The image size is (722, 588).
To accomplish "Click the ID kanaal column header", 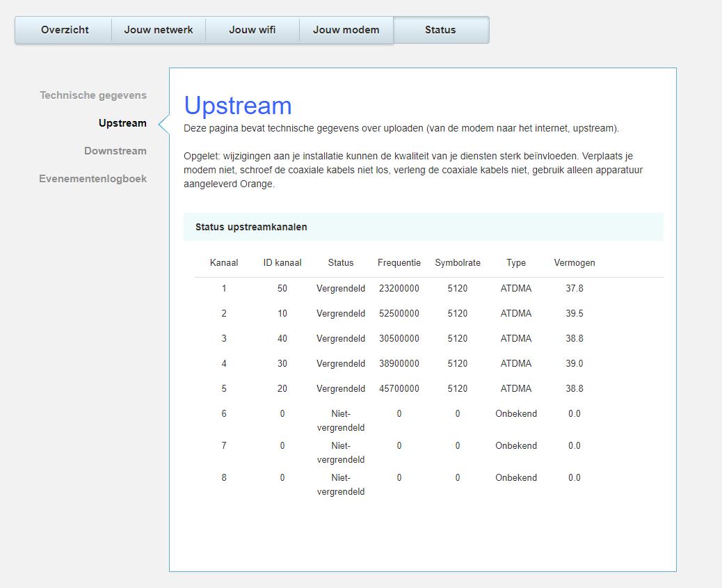I will click(x=282, y=263).
